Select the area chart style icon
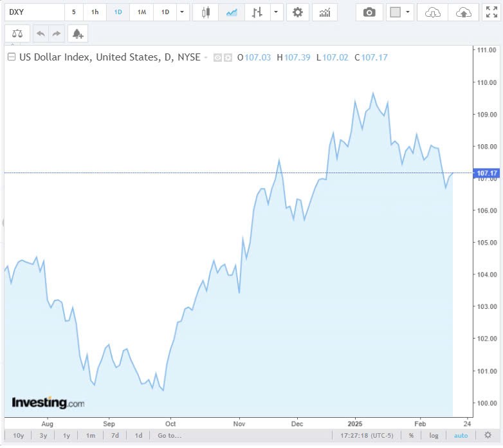 (232, 12)
